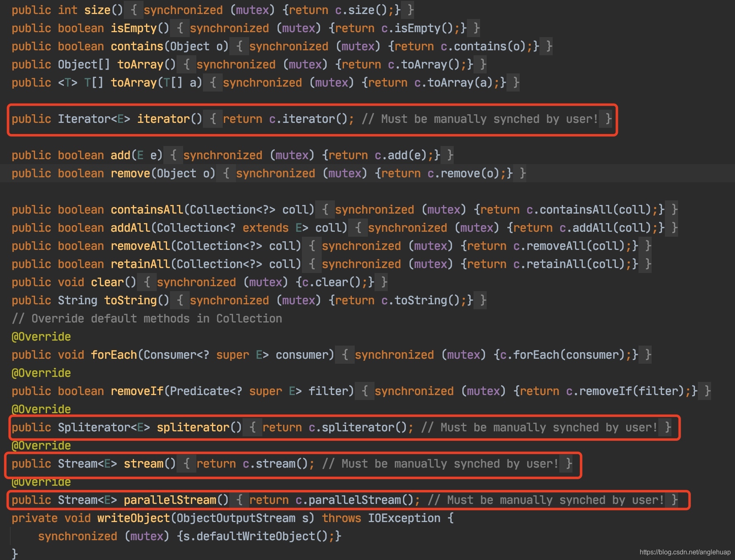Click the stream() method name

point(144,464)
